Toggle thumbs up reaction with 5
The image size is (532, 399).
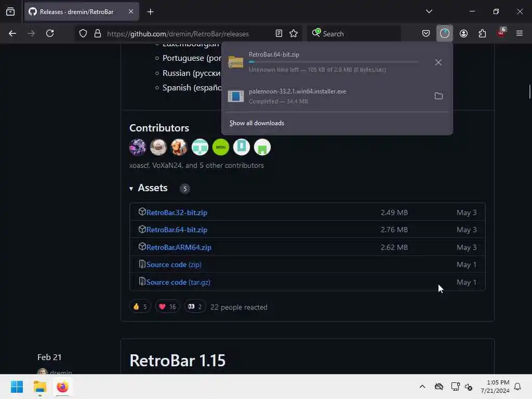click(140, 307)
